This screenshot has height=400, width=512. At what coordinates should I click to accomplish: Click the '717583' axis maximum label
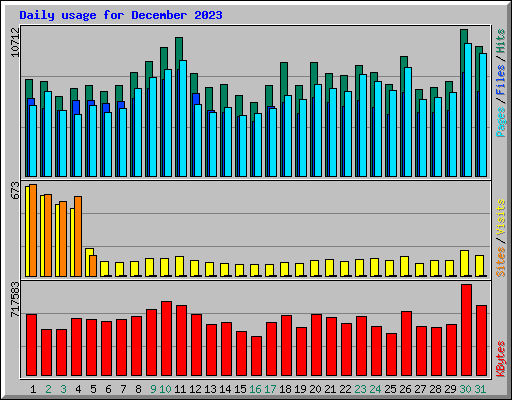click(15, 299)
